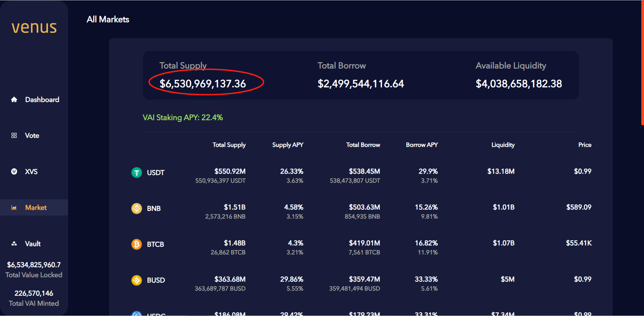The image size is (644, 316).
Task: Click the Venus logo
Action: pyautogui.click(x=34, y=27)
